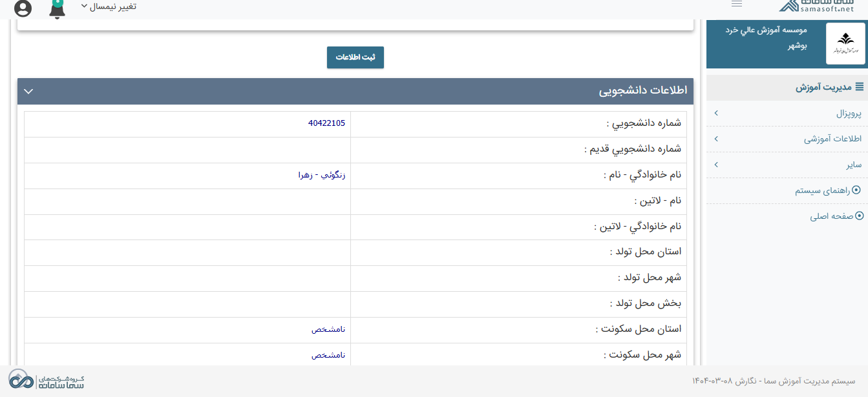Click the list icon beside مدیریت آموزش
Screen dimensions: 868x397
click(858, 86)
